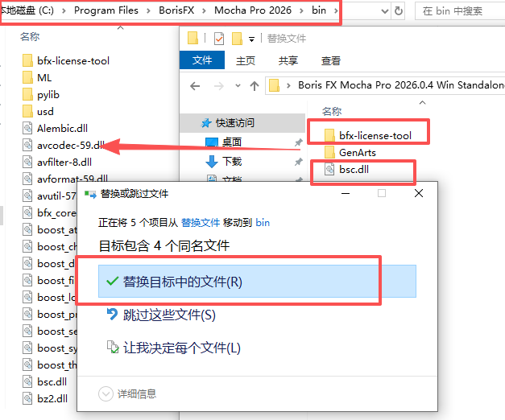
Task: Expand the chevron after bin breadcrumb
Action: 336,11
